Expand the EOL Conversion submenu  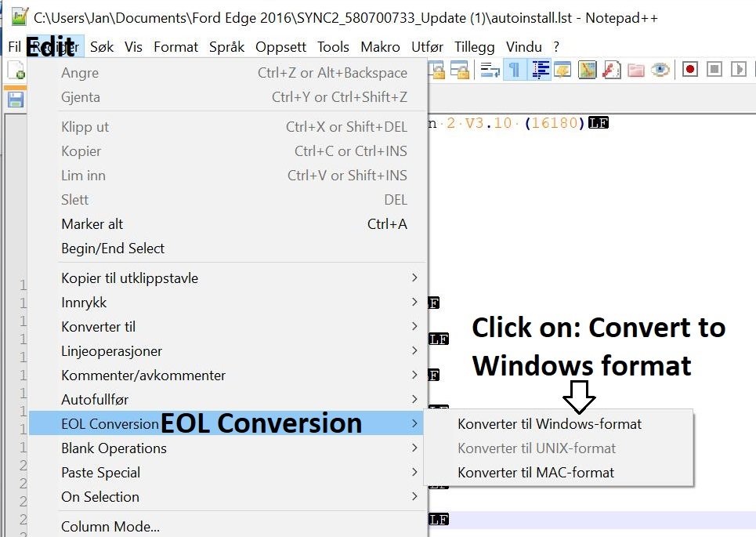pyautogui.click(x=226, y=423)
